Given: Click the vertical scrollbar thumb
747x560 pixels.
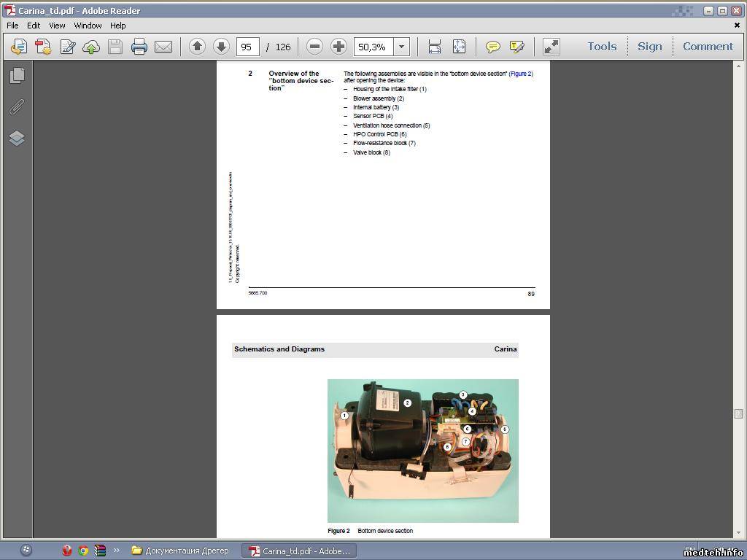Looking at the screenshot, I should point(738,413).
